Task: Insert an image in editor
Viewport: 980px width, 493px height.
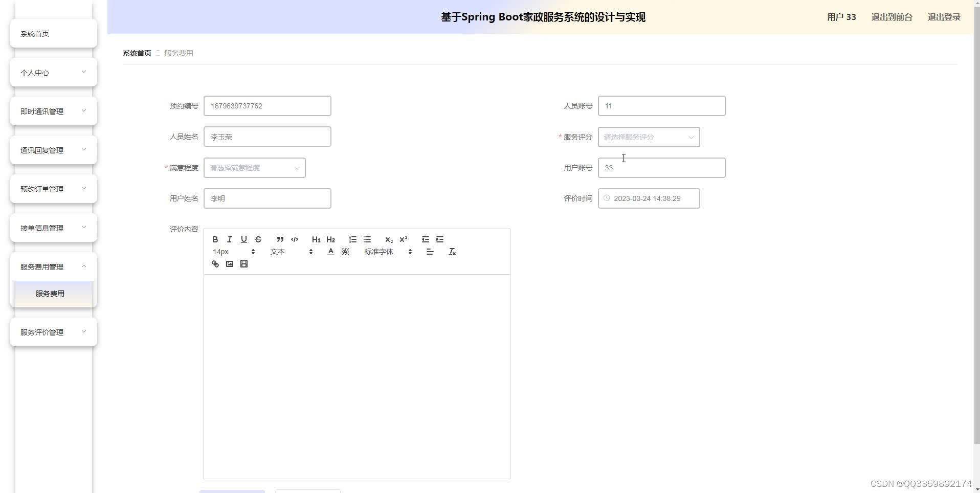Action: coord(230,264)
